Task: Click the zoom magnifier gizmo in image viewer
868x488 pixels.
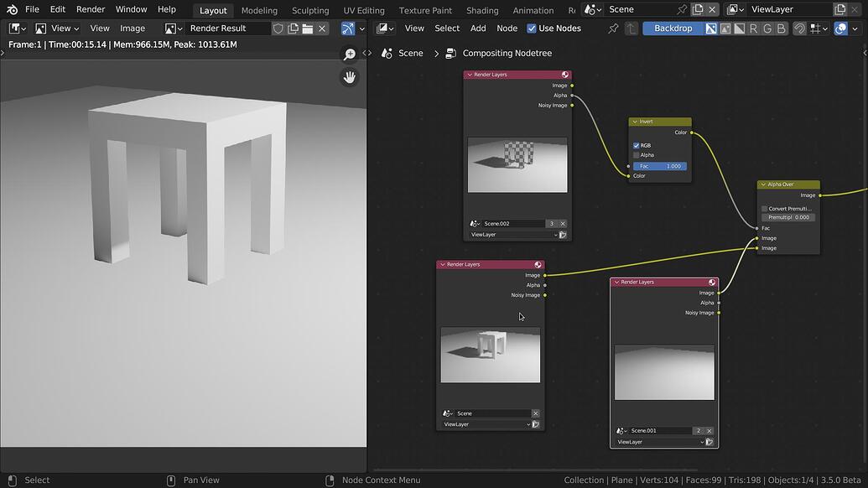Action: click(x=350, y=54)
